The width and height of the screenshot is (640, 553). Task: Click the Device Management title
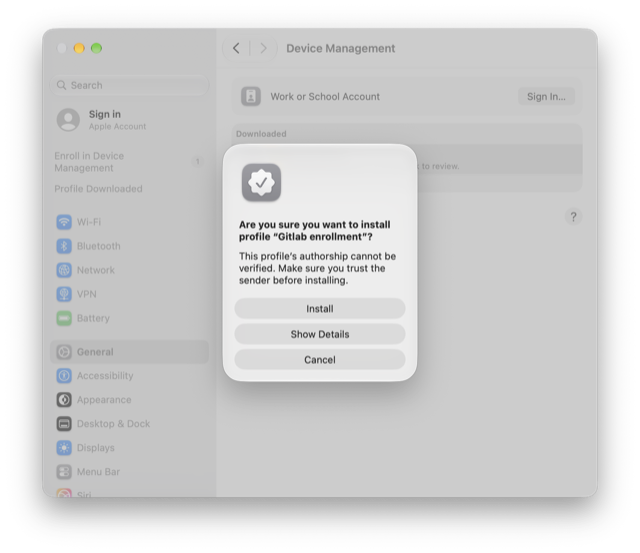tap(340, 48)
